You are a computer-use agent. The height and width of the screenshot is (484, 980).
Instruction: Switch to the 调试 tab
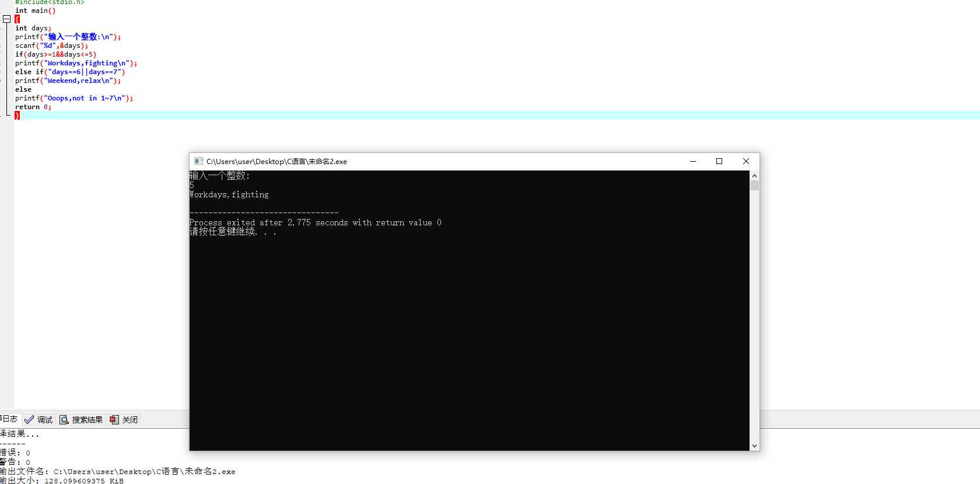point(38,419)
